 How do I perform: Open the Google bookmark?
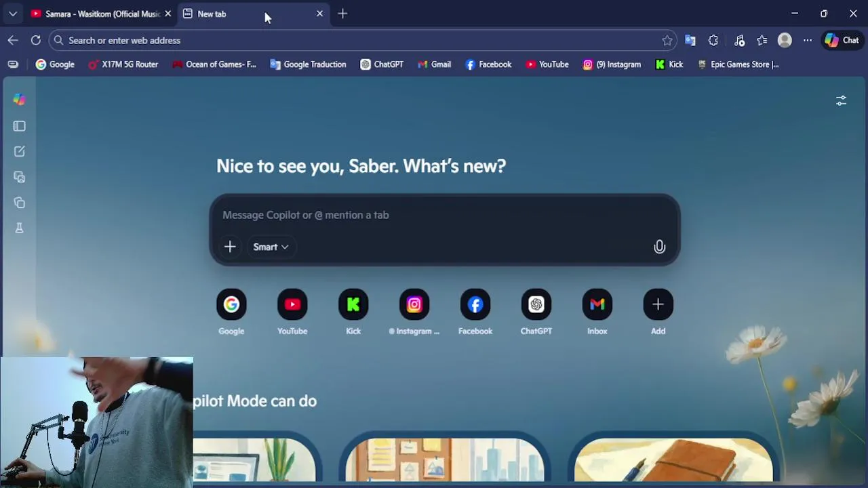(x=55, y=64)
